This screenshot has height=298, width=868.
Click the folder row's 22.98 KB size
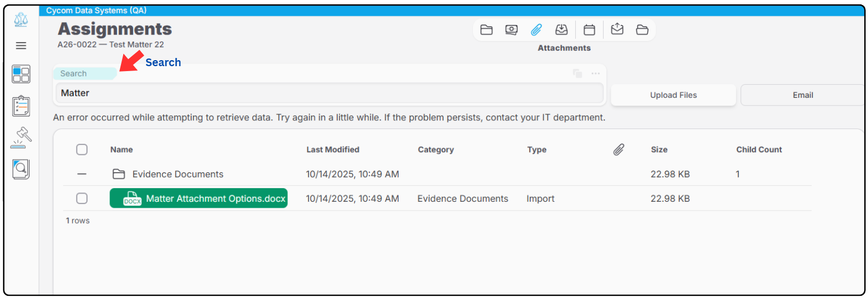click(x=670, y=174)
